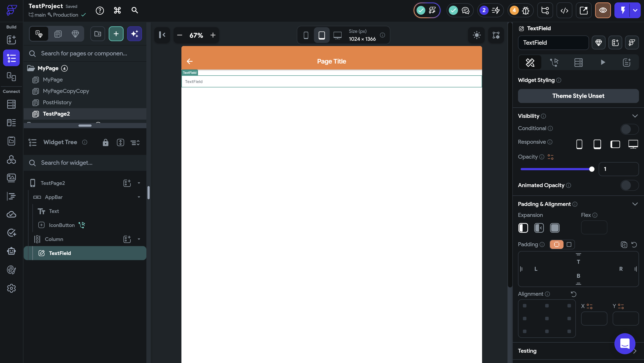The height and width of the screenshot is (363, 644).
Task: Open the developer code view icon
Action: pos(564,11)
